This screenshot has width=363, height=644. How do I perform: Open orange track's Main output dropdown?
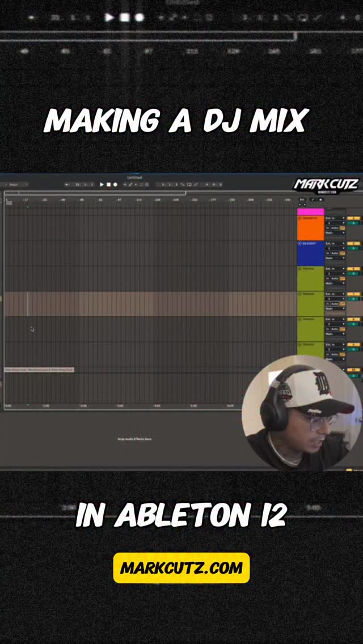click(x=335, y=233)
